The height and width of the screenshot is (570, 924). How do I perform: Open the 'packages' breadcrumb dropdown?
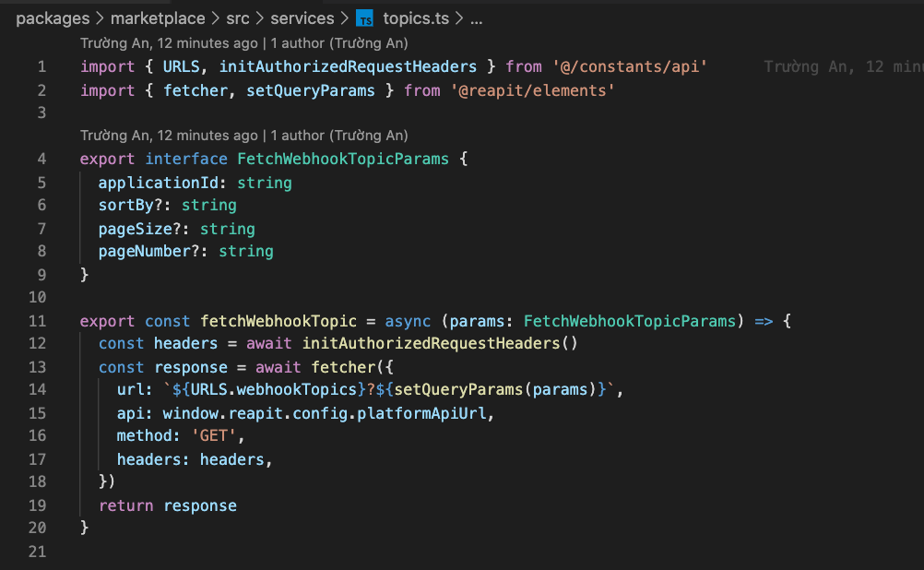(53, 18)
